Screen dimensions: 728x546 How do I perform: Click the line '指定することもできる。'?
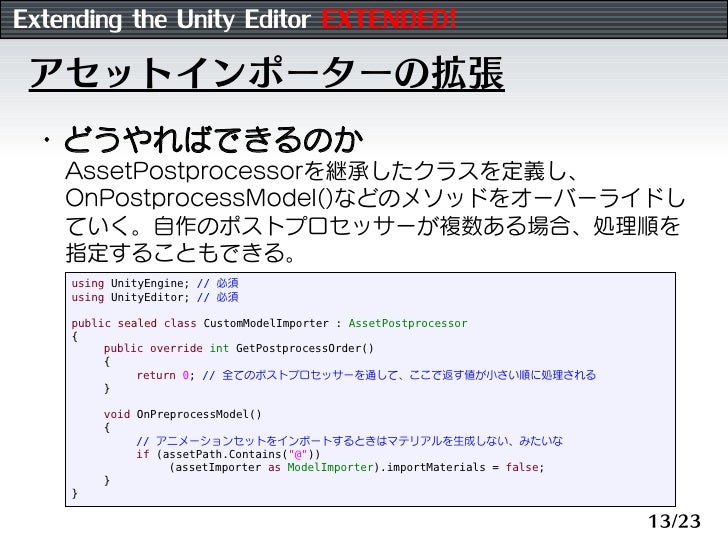point(181,253)
